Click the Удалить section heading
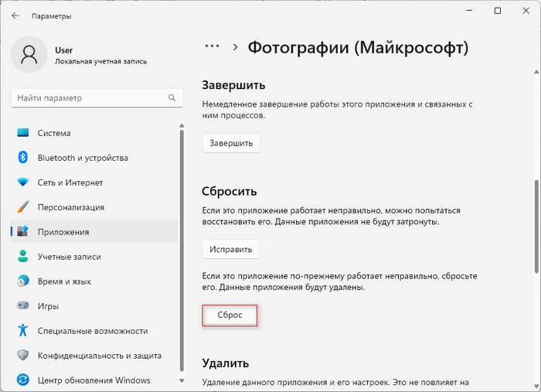Viewport: 541px width, 392px height. click(226, 363)
